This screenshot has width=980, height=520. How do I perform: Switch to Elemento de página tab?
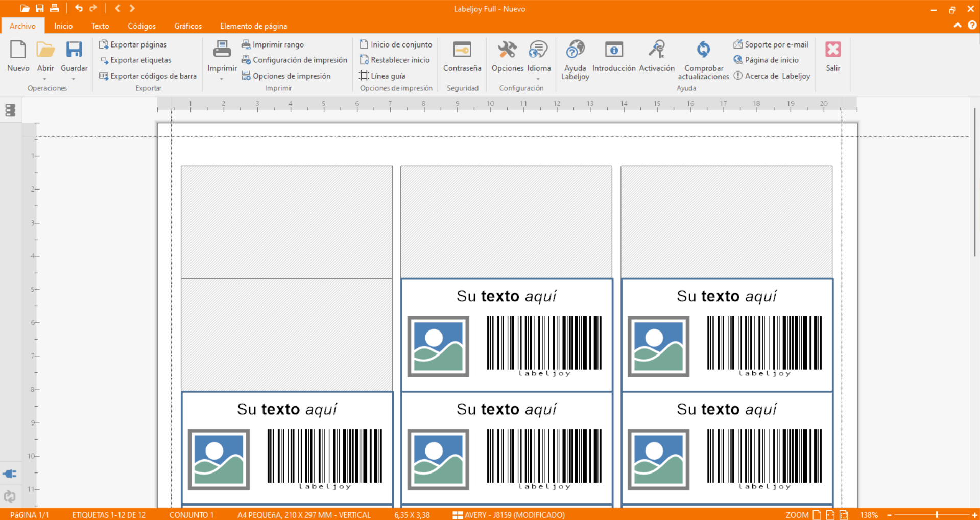click(253, 26)
